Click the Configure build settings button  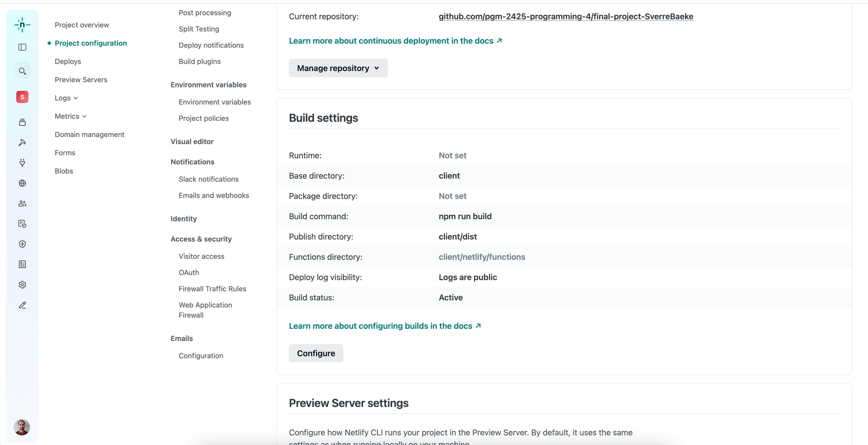click(x=316, y=353)
